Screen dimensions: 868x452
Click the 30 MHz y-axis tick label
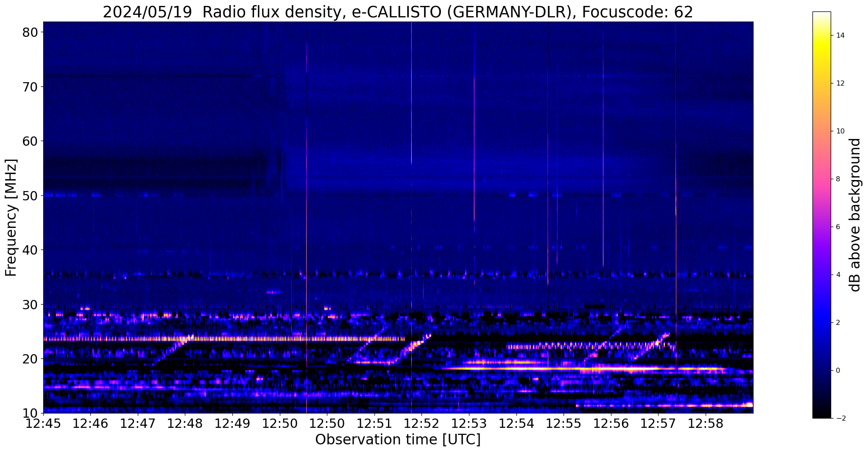[x=29, y=304]
